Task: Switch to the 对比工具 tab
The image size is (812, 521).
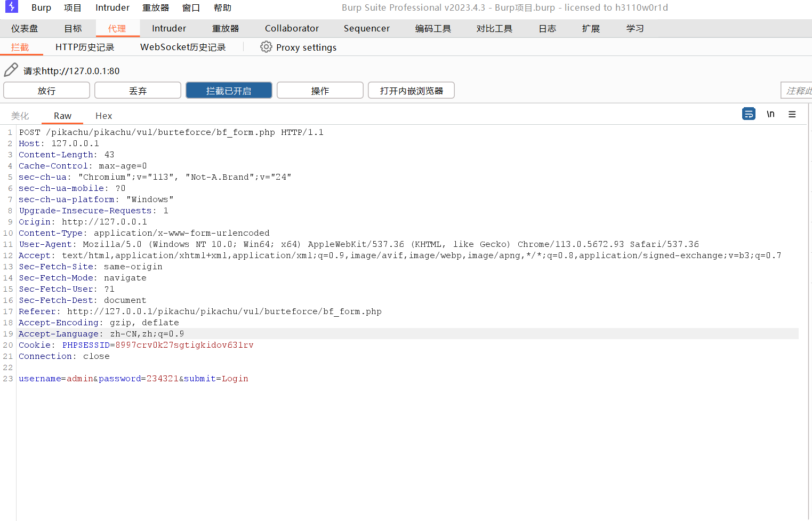Action: [494, 28]
